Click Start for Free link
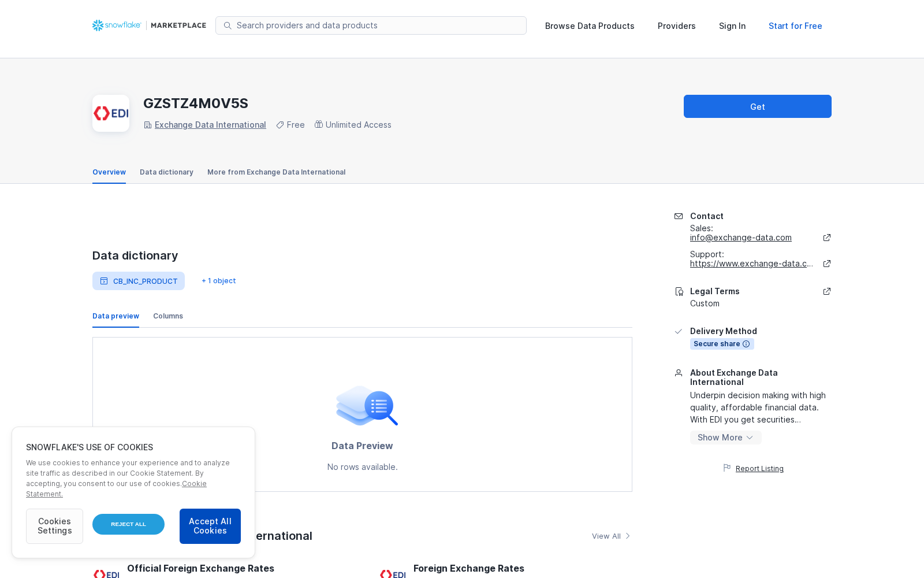The image size is (924, 578). [795, 26]
